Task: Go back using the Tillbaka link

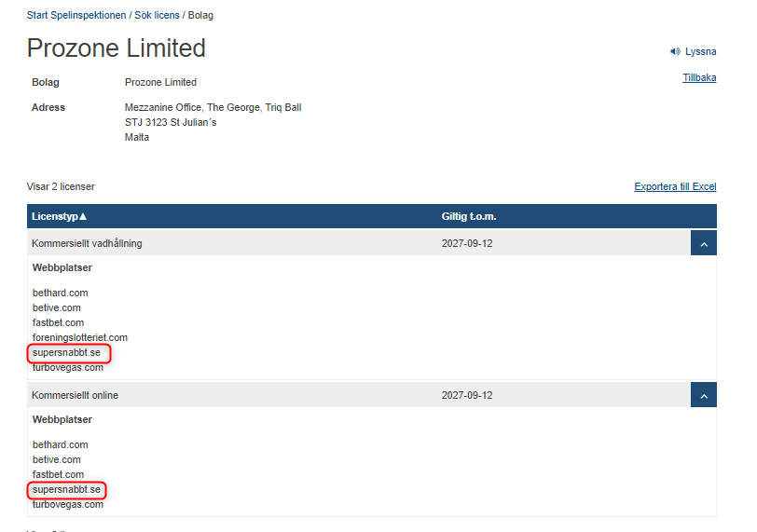Action: click(699, 77)
